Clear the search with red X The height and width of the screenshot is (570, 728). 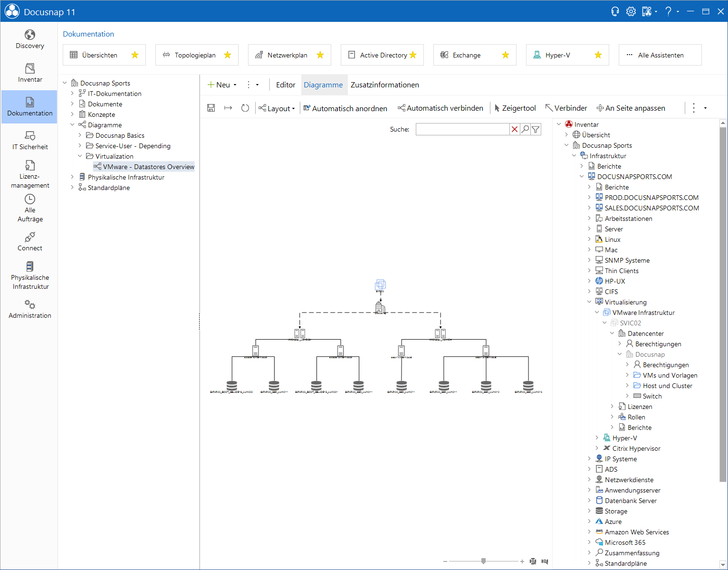pyautogui.click(x=515, y=129)
